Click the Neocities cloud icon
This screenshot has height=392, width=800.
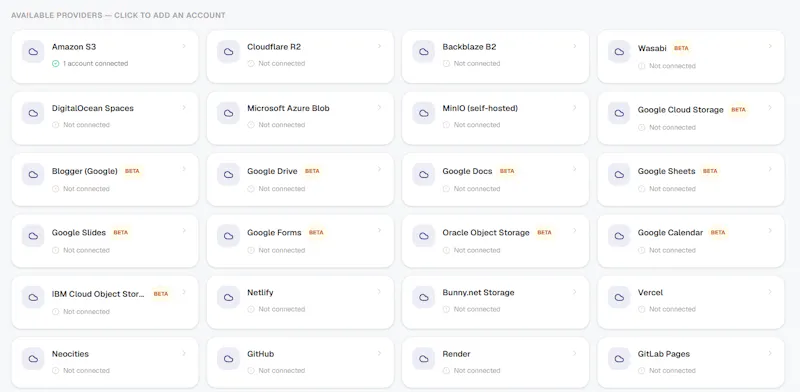[33, 358]
